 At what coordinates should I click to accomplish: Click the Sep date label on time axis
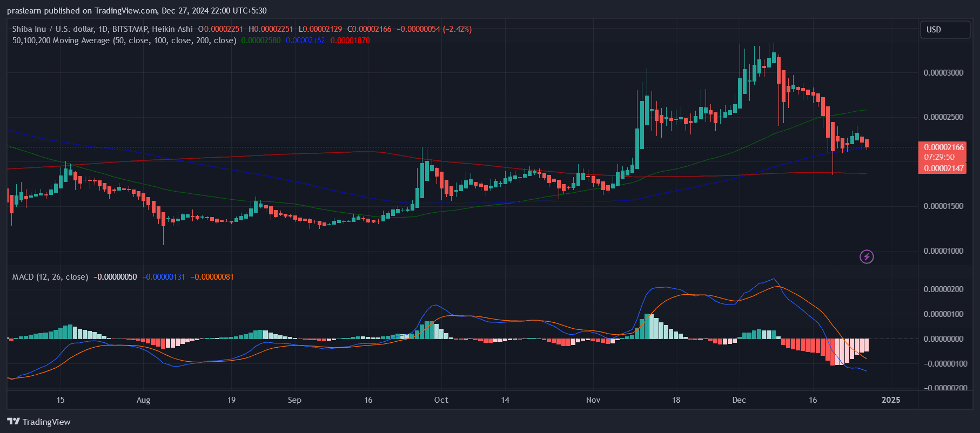click(x=294, y=400)
